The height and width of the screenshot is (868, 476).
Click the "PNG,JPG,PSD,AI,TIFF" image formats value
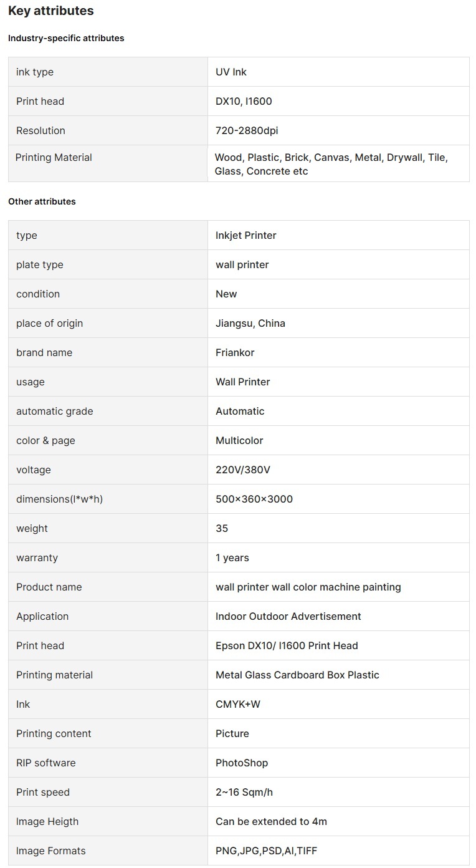[267, 851]
